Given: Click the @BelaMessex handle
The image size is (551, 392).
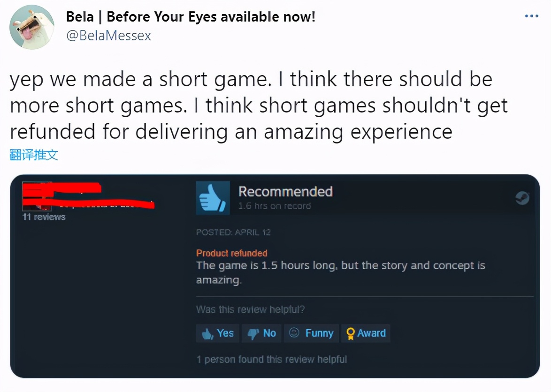Looking at the screenshot, I should point(108,35).
